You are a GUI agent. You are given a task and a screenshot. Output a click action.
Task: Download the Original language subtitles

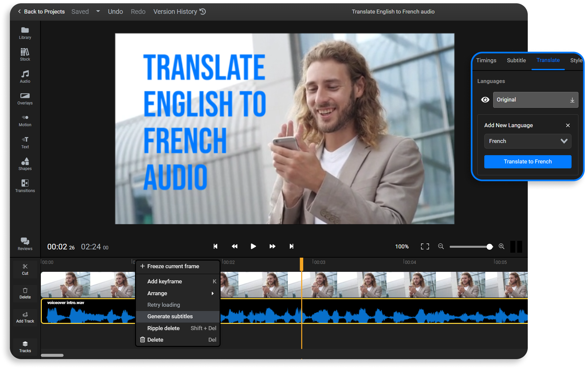coord(572,100)
